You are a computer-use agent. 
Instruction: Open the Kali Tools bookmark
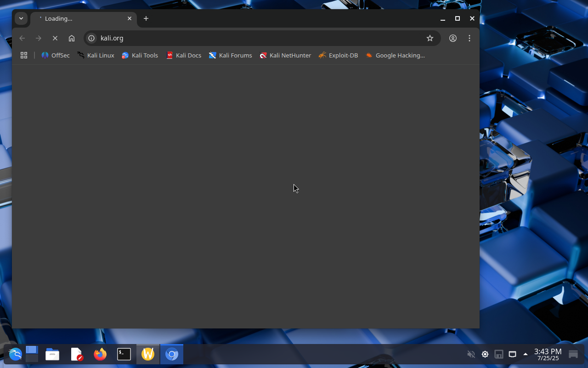(140, 55)
